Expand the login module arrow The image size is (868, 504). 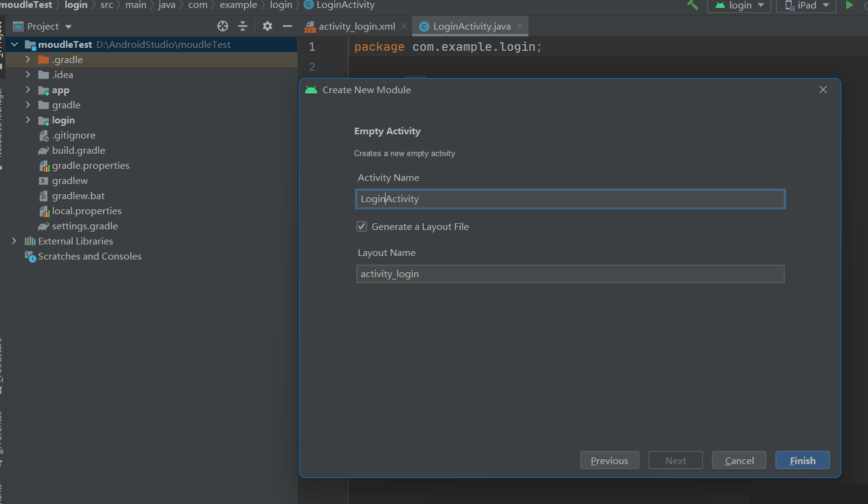(x=28, y=120)
